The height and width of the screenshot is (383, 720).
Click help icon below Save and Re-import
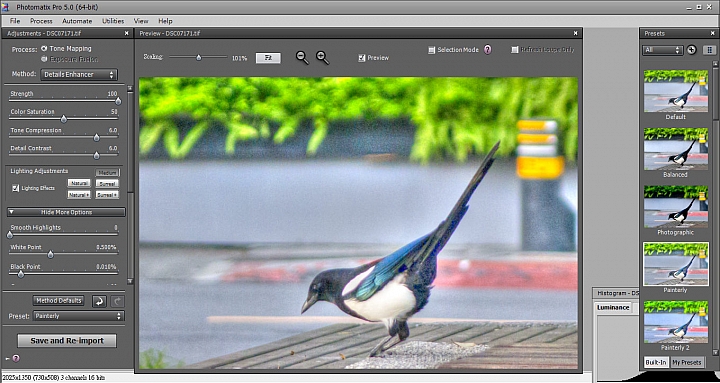16,358
